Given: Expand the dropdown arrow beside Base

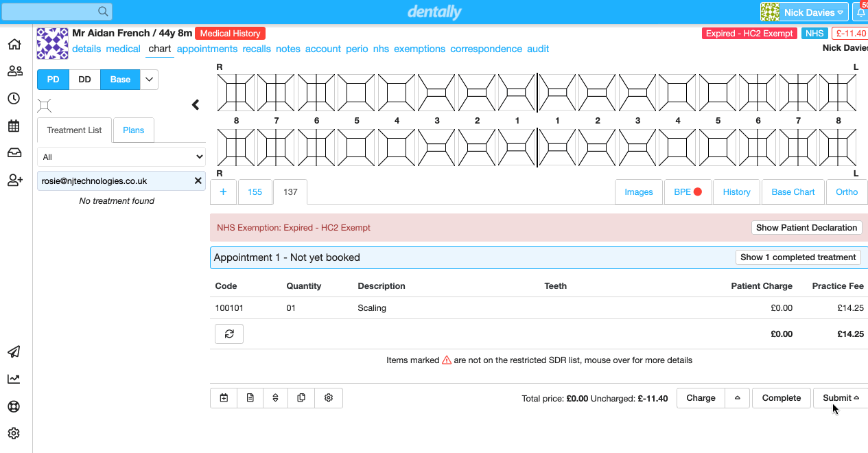Looking at the screenshot, I should 149,80.
